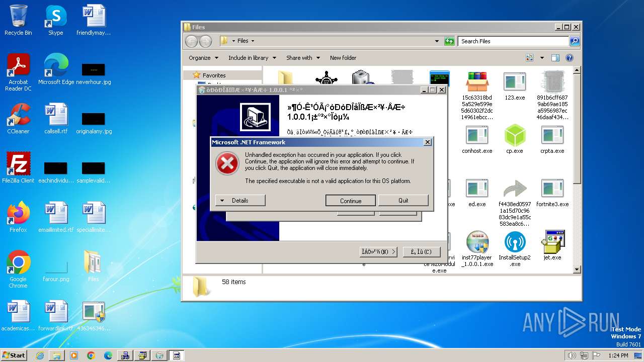Click the volume speaker tray icon
Image resolution: width=644 pixels, height=362 pixels.
click(572, 355)
